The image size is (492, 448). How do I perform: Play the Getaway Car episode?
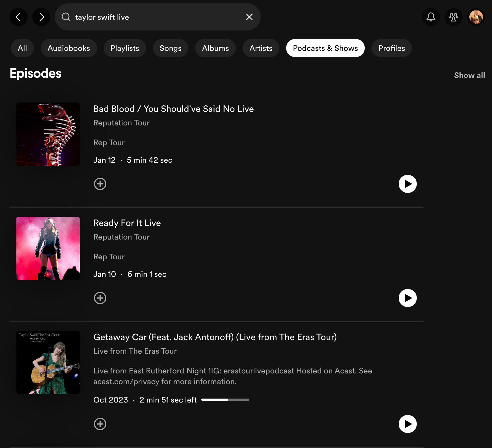click(x=407, y=424)
